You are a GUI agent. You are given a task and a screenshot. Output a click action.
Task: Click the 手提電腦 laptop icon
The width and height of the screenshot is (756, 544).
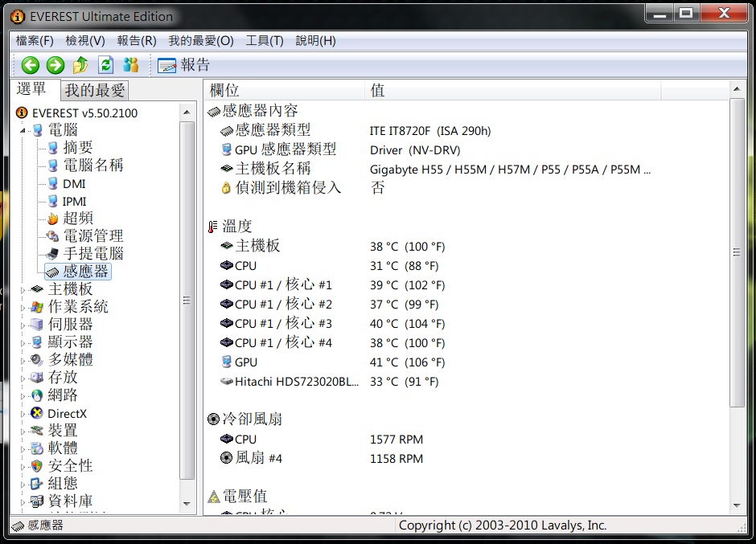(x=52, y=254)
